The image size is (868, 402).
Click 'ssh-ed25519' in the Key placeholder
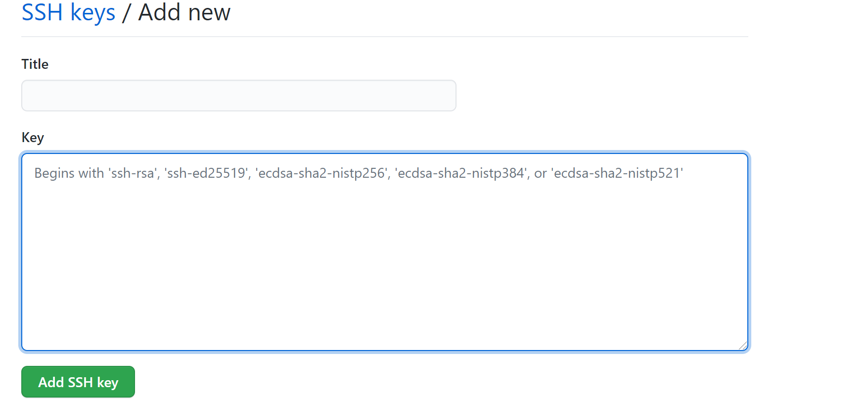click(206, 173)
